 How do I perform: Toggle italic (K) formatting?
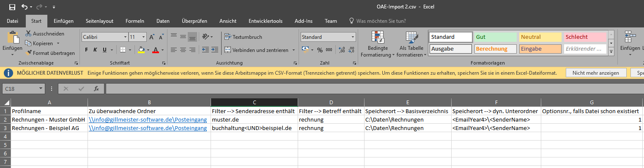tap(96, 50)
